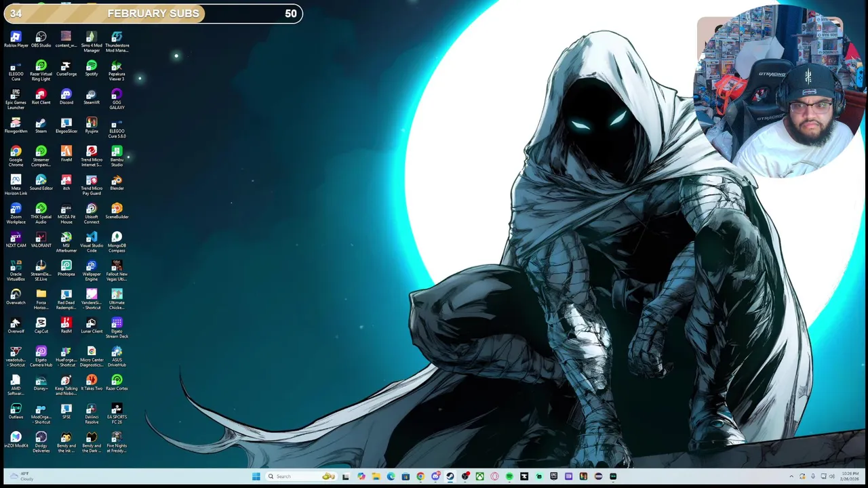Image resolution: width=868 pixels, height=488 pixels.
Task: Launch OBS Studio from the desktop
Action: point(41,39)
